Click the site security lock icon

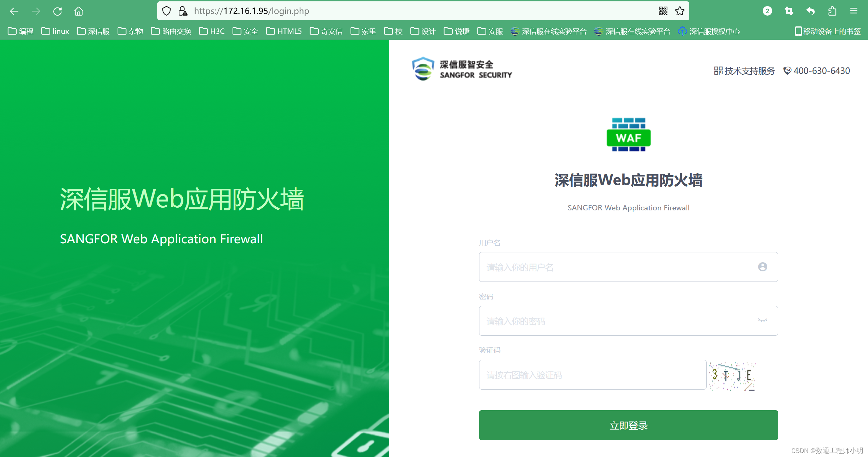tap(183, 11)
